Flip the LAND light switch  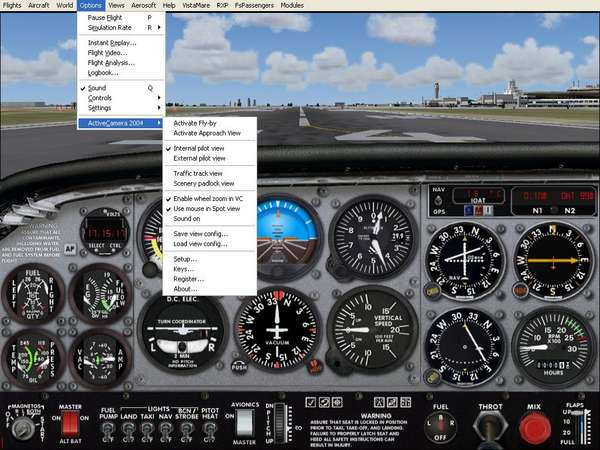[x=128, y=432]
